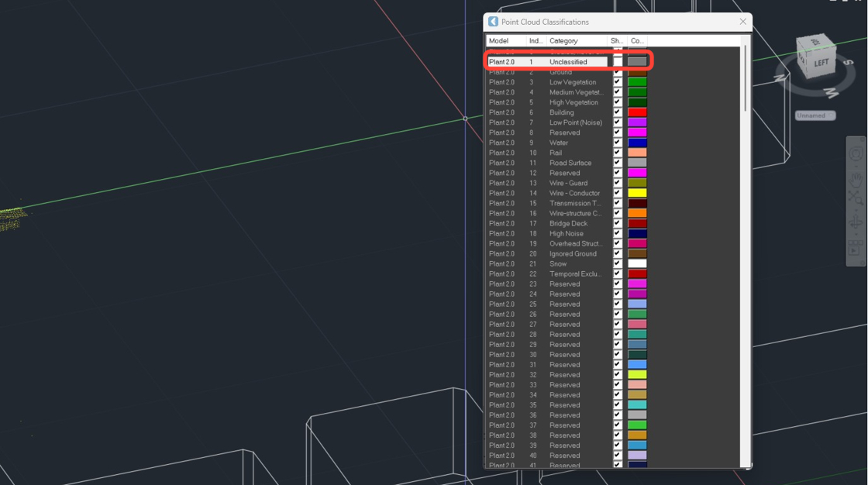The width and height of the screenshot is (868, 485).
Task: Uncheck Show checkbox for Low Vegetation
Action: point(617,82)
